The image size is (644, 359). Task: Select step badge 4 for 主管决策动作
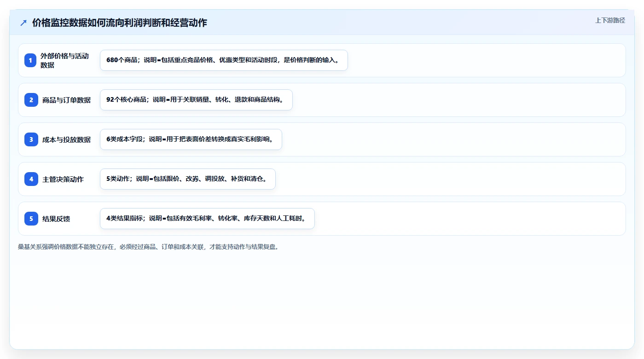pos(30,179)
